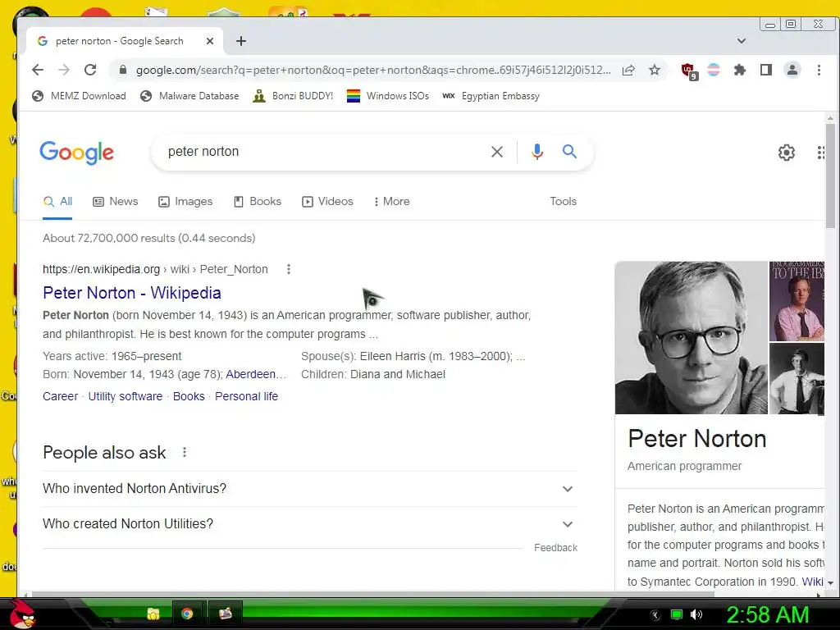
Task: Open the Windows ISOs bookmark
Action: pyautogui.click(x=388, y=96)
